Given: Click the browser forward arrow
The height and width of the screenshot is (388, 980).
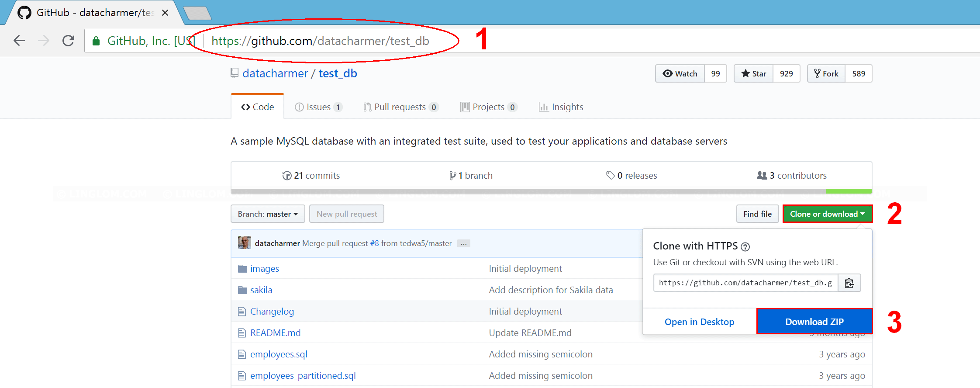Looking at the screenshot, I should [44, 41].
